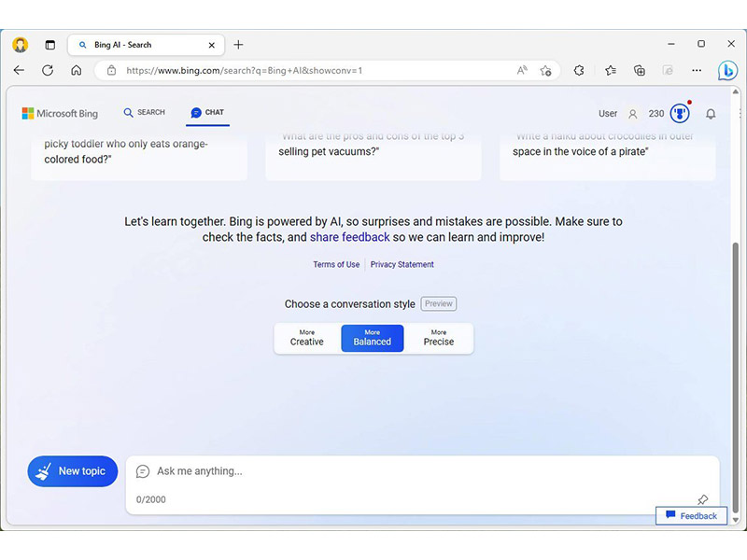Choose the More Creative conversation style
The width and height of the screenshot is (747, 560).
tap(307, 338)
